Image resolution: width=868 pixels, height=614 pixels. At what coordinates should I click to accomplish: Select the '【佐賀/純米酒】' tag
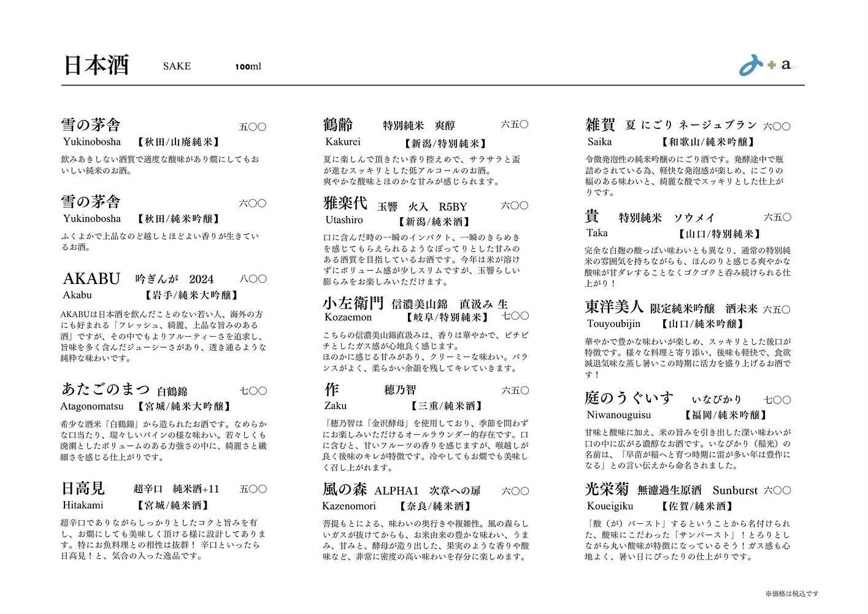pos(696,507)
